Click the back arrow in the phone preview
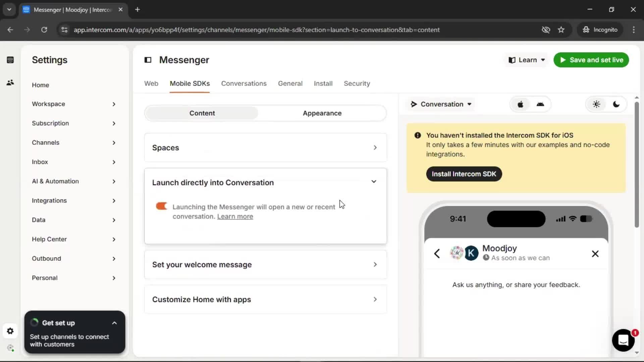644x362 pixels. (x=437, y=254)
